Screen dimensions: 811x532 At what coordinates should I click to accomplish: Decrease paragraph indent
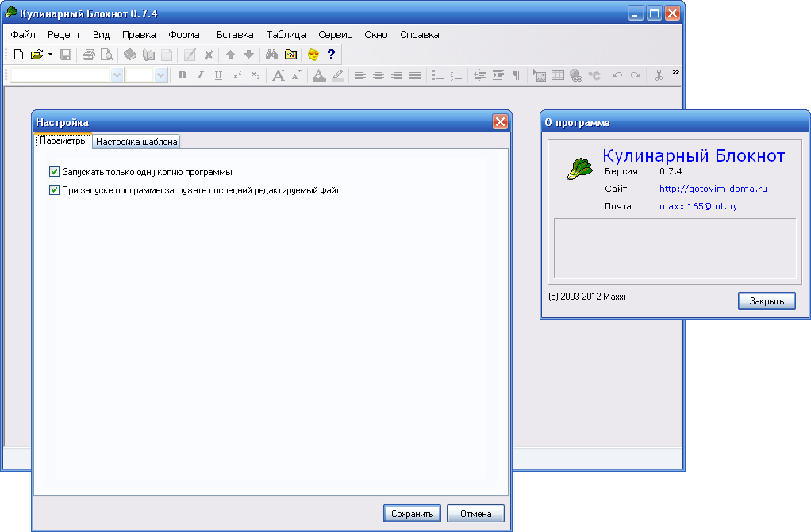[x=480, y=75]
